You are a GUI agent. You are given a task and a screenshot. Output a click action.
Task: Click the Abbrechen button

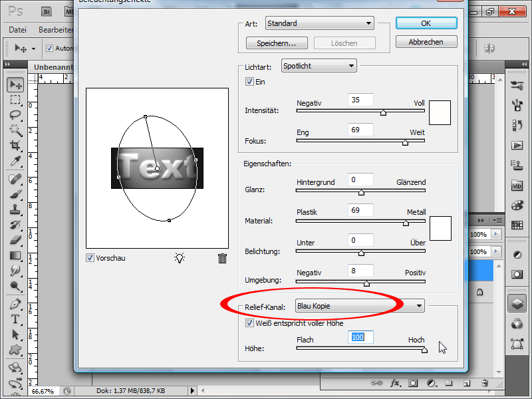pos(426,42)
